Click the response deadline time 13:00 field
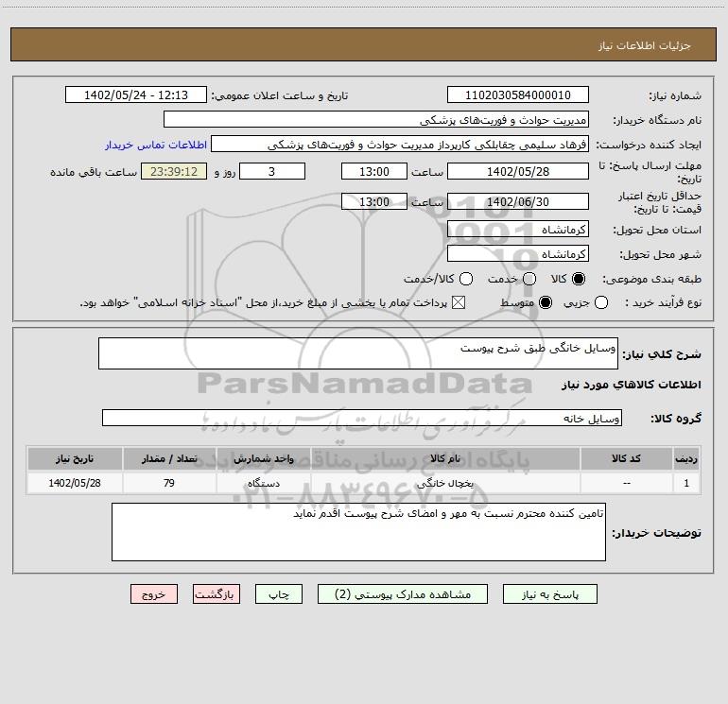Image resolution: width=728 pixels, height=704 pixels. click(374, 172)
